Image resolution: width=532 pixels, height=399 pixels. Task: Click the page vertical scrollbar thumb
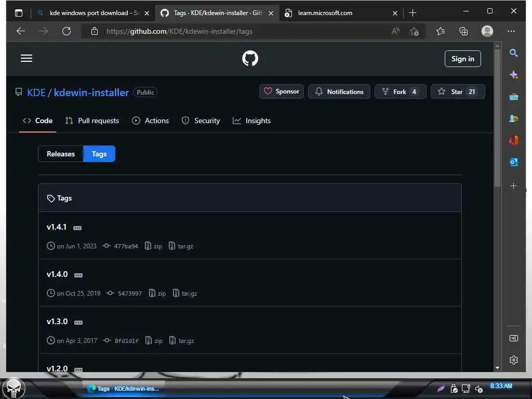tap(498, 118)
